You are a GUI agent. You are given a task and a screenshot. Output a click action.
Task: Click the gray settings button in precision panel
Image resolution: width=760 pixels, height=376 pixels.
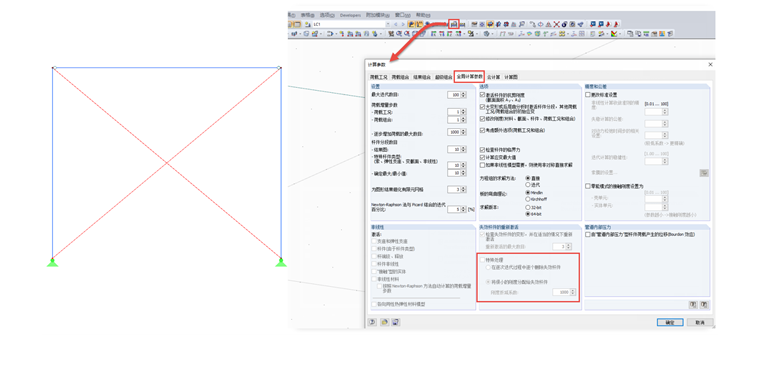pos(704,172)
